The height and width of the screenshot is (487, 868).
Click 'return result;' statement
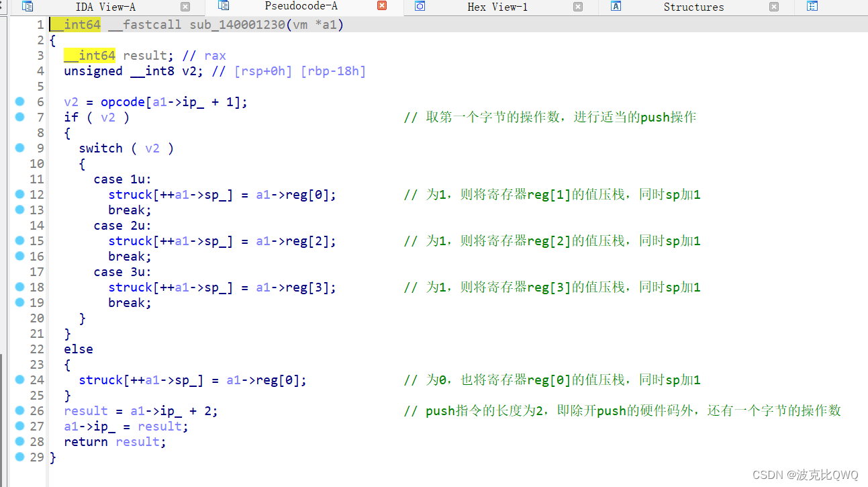pos(115,442)
